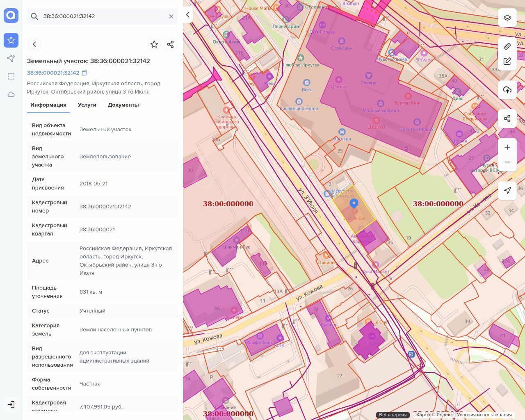Activate the ruler measurement tool
Viewport: 525px width, 420px height.
point(507,46)
